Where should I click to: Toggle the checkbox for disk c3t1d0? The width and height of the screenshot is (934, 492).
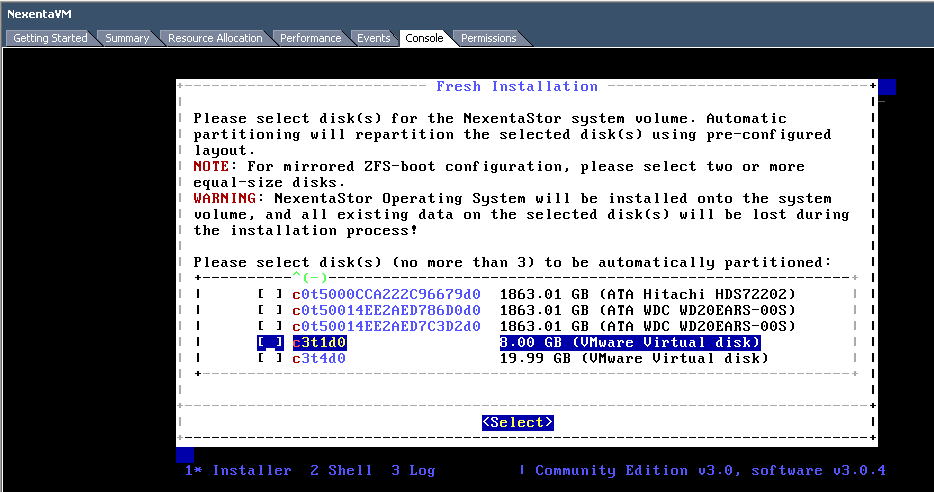click(270, 342)
